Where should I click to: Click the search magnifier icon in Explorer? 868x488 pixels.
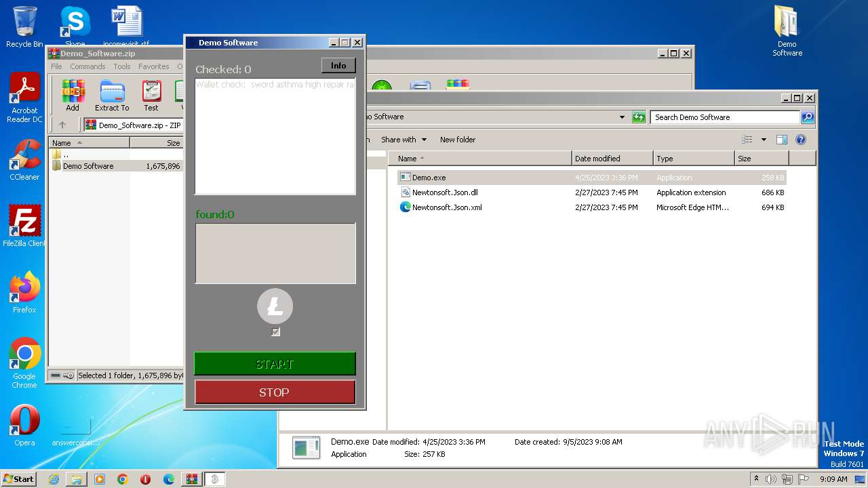point(808,117)
